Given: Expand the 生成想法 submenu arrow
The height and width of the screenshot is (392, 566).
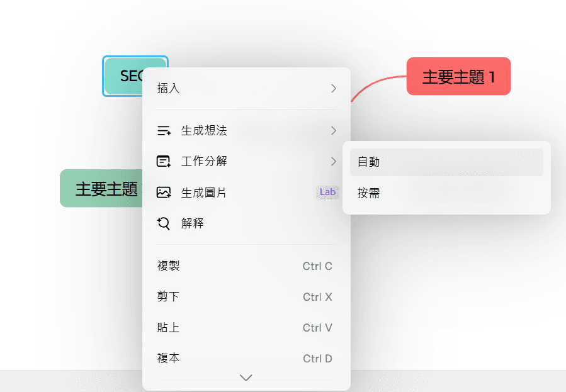Looking at the screenshot, I should click(333, 130).
